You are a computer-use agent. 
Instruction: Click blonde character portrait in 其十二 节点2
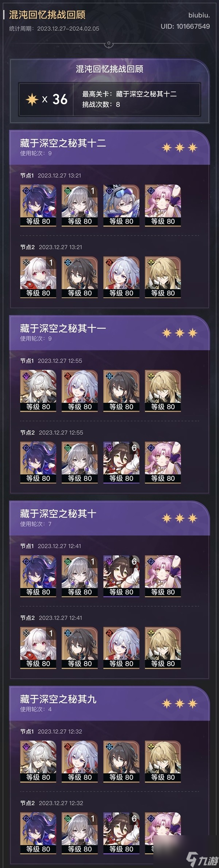pos(163,277)
